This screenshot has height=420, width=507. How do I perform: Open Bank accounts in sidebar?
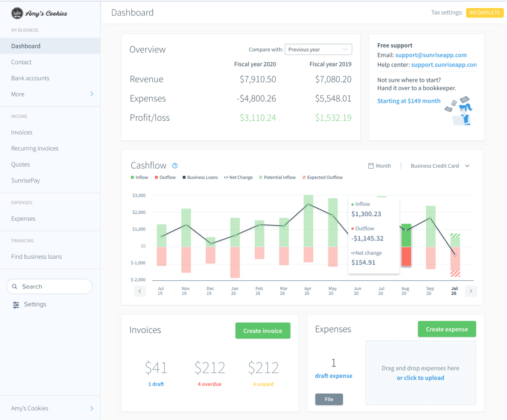click(x=30, y=78)
